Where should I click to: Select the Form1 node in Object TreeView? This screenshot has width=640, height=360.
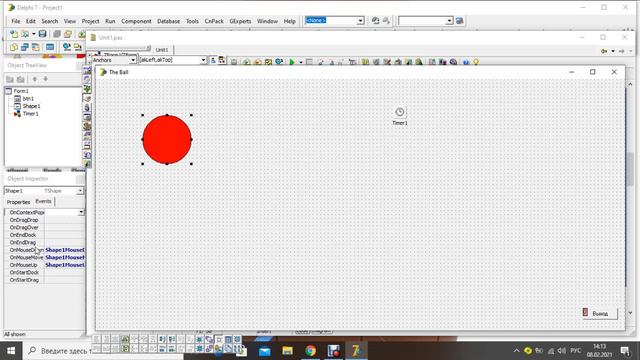[x=20, y=91]
